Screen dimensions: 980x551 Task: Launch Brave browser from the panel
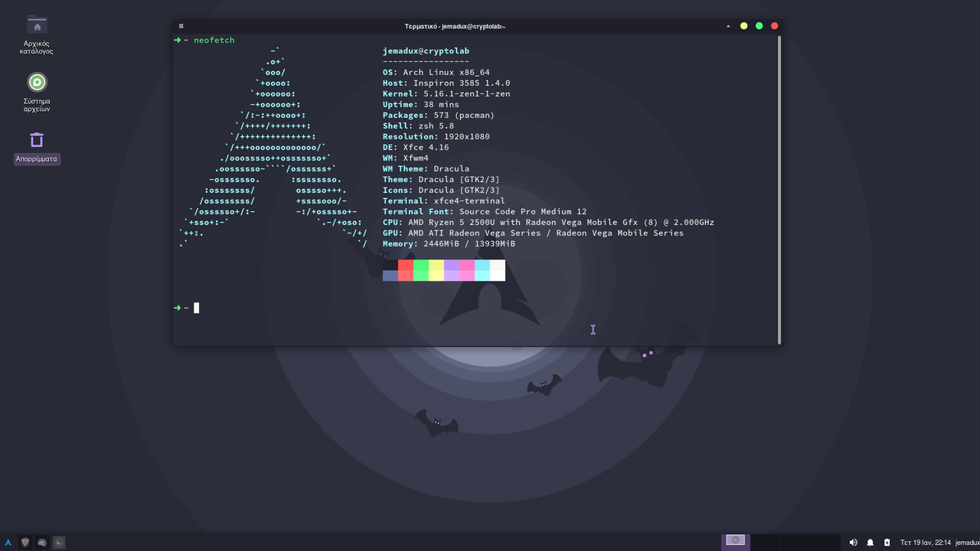(25, 542)
